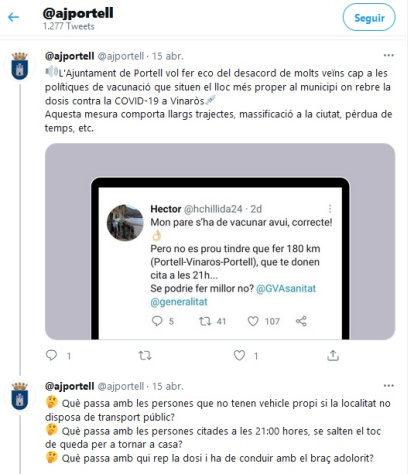The width and height of the screenshot is (414, 474).
Task: Click the 15 abr. date on first tweet
Action: (168, 56)
